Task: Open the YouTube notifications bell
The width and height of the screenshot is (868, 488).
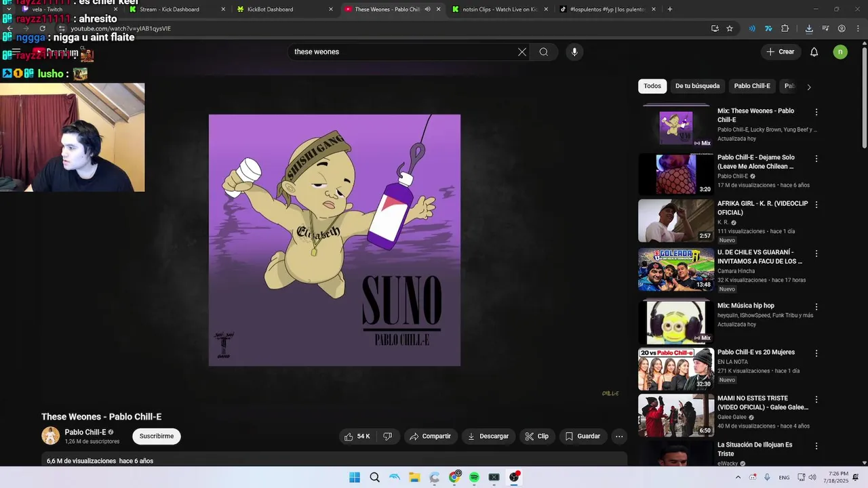Action: click(814, 52)
